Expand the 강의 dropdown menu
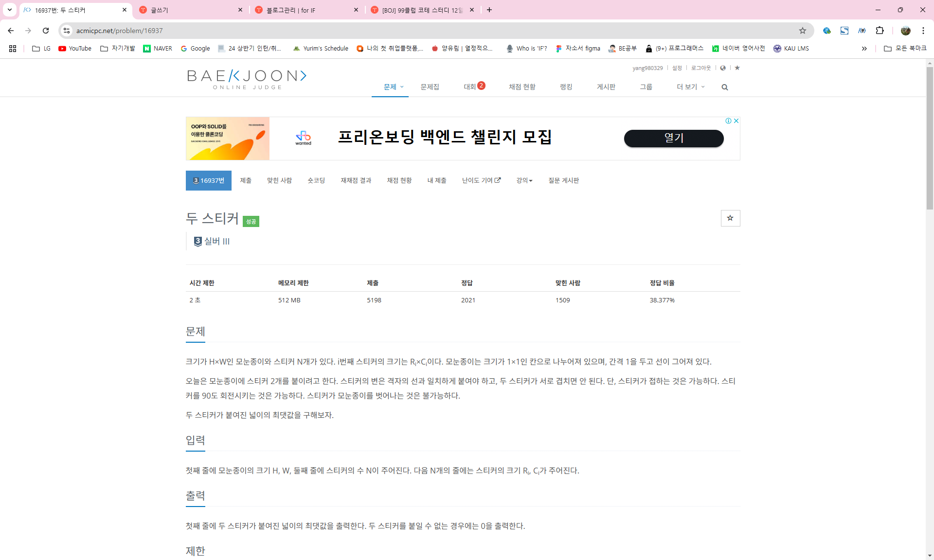934x560 pixels. tap(524, 180)
